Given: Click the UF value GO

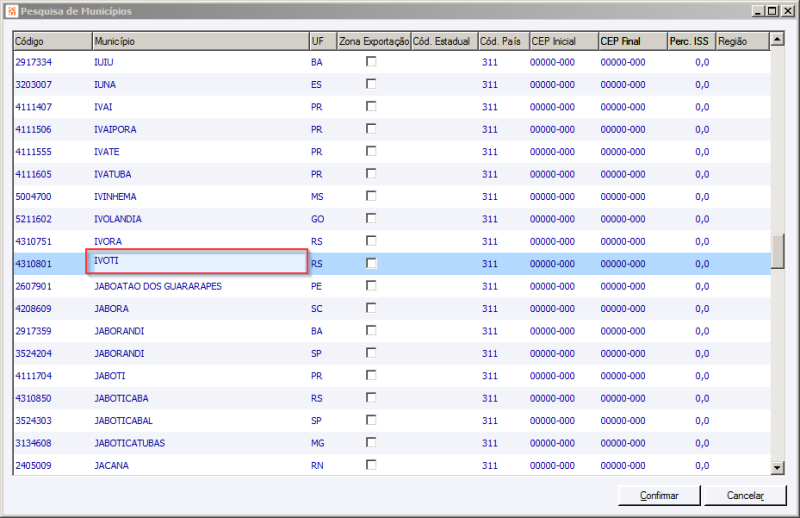Looking at the screenshot, I should [317, 219].
